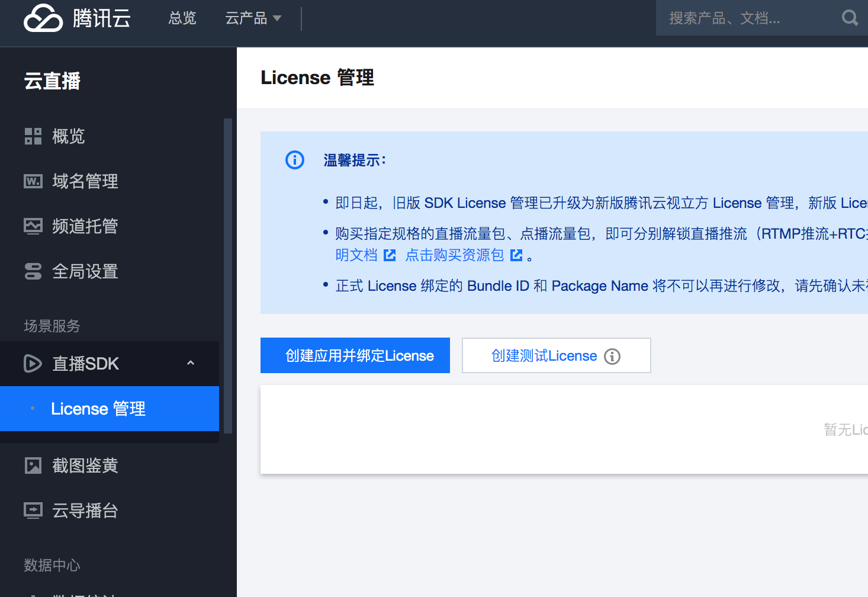Screen dimensions: 868x597
Task: Click the 域名管理 domain icon
Action: click(33, 181)
